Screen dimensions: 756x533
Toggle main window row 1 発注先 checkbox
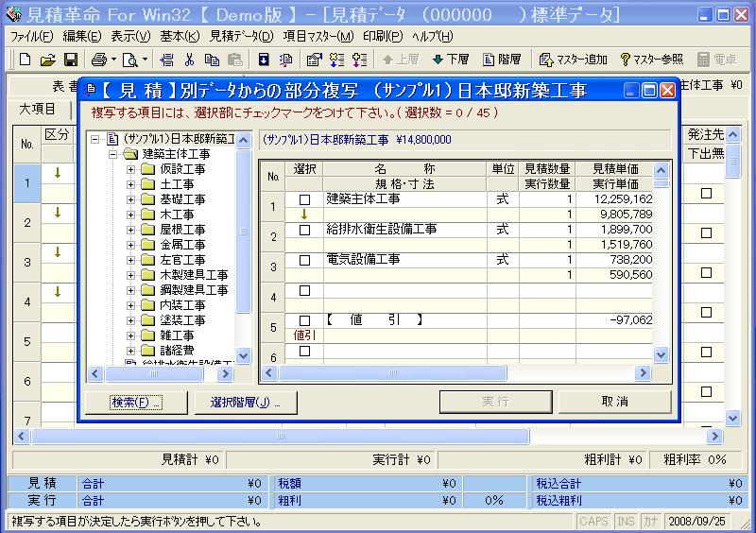click(x=706, y=194)
